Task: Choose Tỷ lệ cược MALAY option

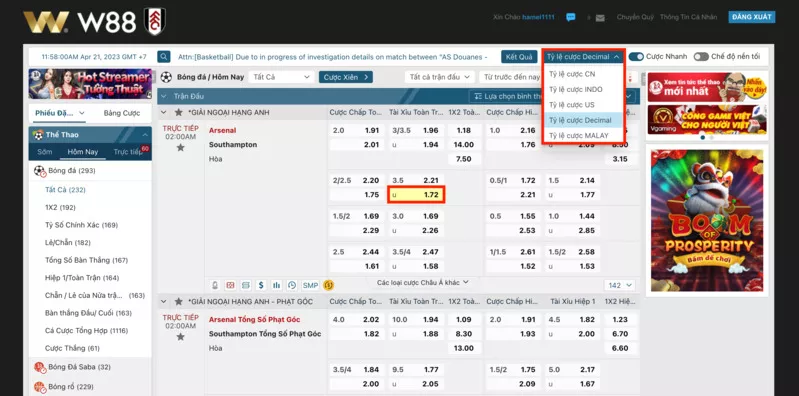Action: tap(583, 136)
